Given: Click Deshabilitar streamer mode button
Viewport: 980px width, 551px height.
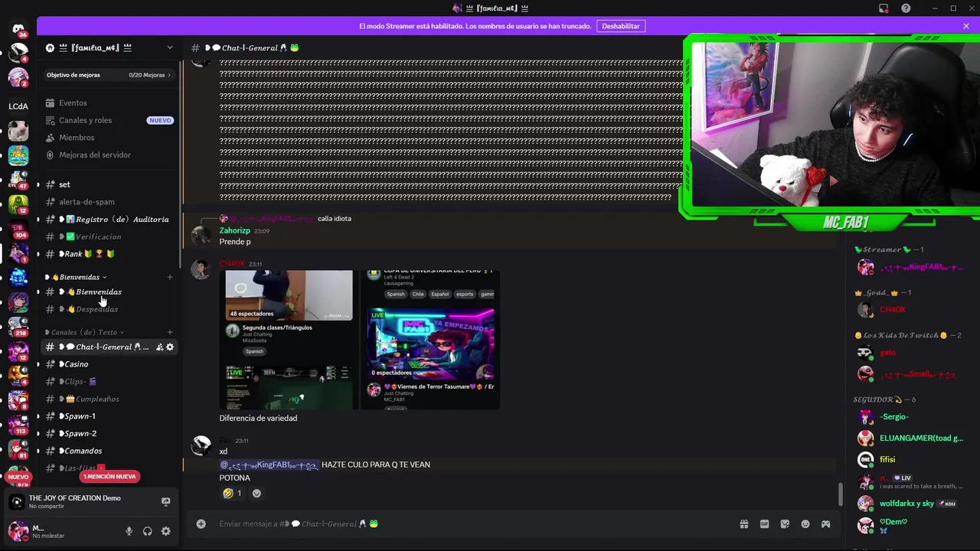Looking at the screenshot, I should coord(621,26).
